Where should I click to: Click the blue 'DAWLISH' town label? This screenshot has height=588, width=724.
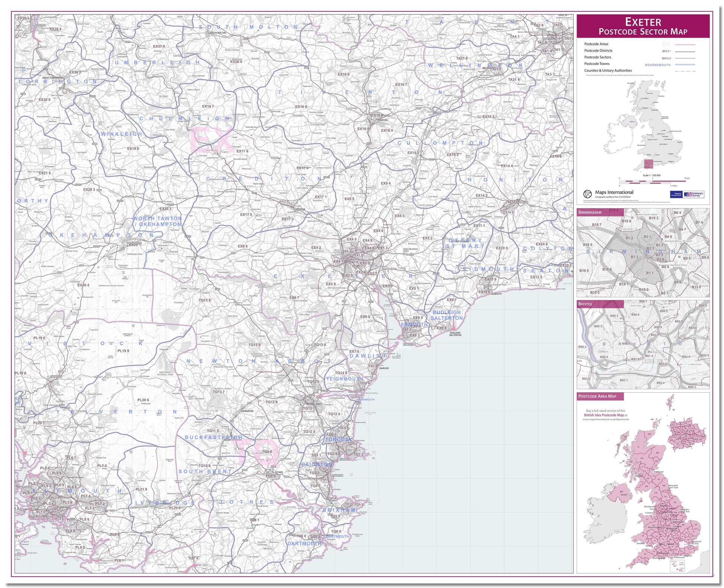point(368,356)
